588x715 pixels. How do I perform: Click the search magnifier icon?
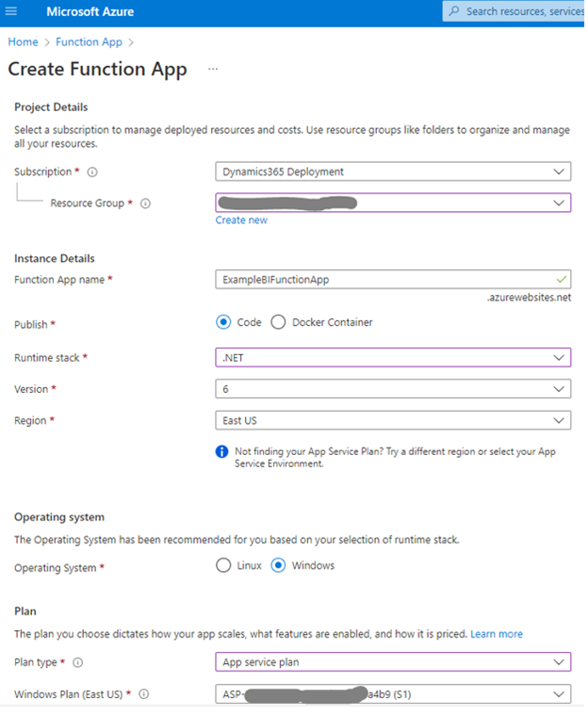pos(455,11)
